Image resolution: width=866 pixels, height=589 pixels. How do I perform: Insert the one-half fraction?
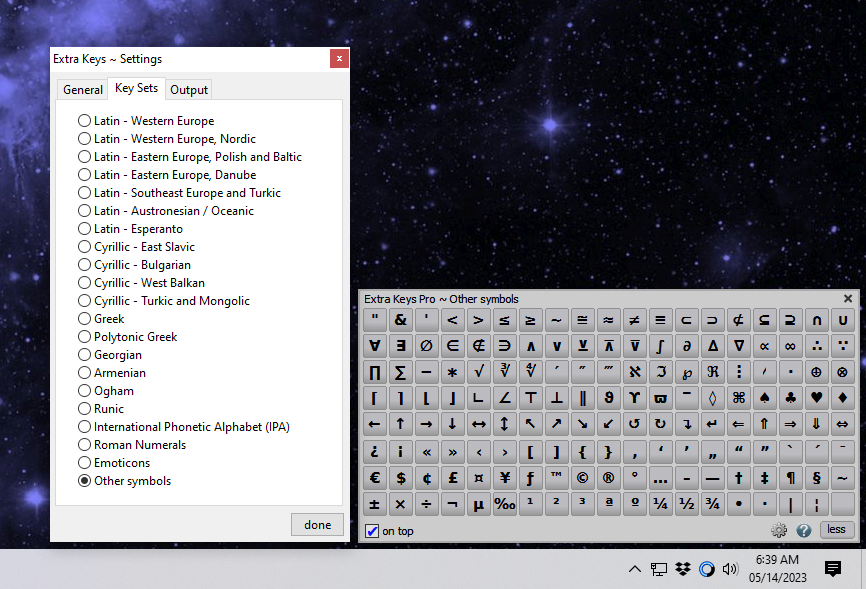click(687, 504)
